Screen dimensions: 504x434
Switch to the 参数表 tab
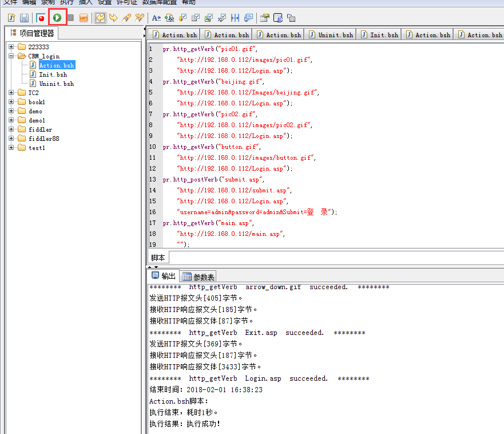coord(199,277)
